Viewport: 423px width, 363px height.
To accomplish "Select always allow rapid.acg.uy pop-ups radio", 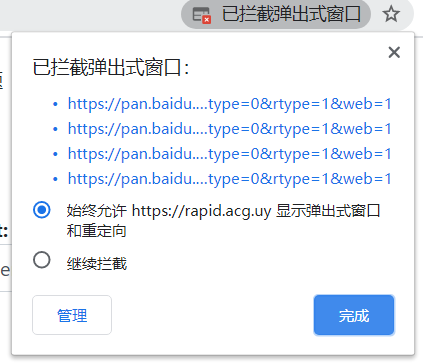I will click(42, 210).
